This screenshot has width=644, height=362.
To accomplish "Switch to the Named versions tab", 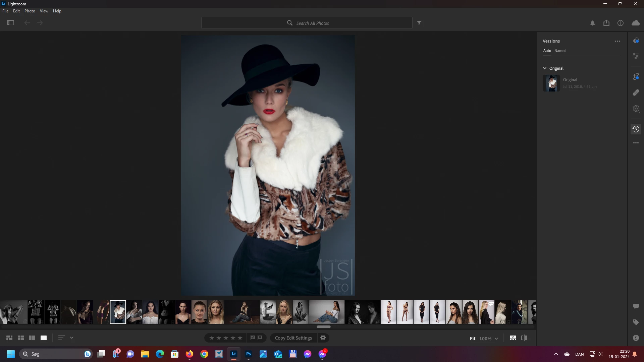I will point(560,51).
